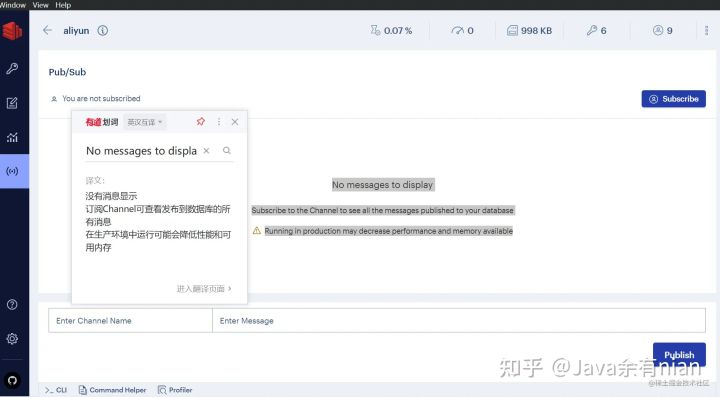The image size is (720, 397).
Task: Open the View menu
Action: [x=40, y=5]
